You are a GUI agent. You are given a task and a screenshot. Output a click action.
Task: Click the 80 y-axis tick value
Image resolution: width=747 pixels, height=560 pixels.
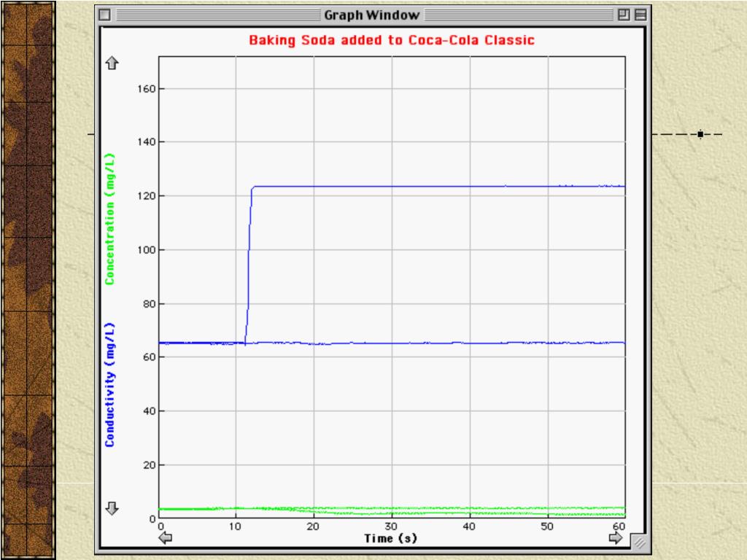(x=149, y=304)
